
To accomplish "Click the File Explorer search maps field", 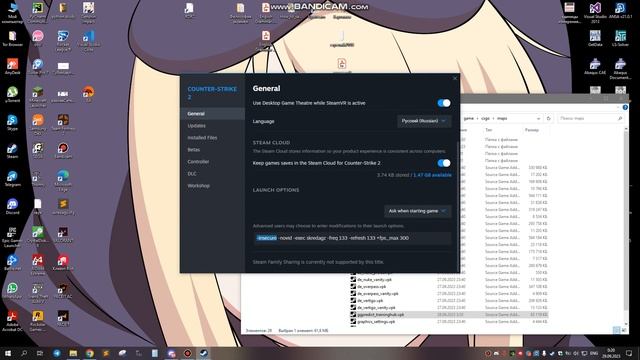I will (x=591, y=118).
